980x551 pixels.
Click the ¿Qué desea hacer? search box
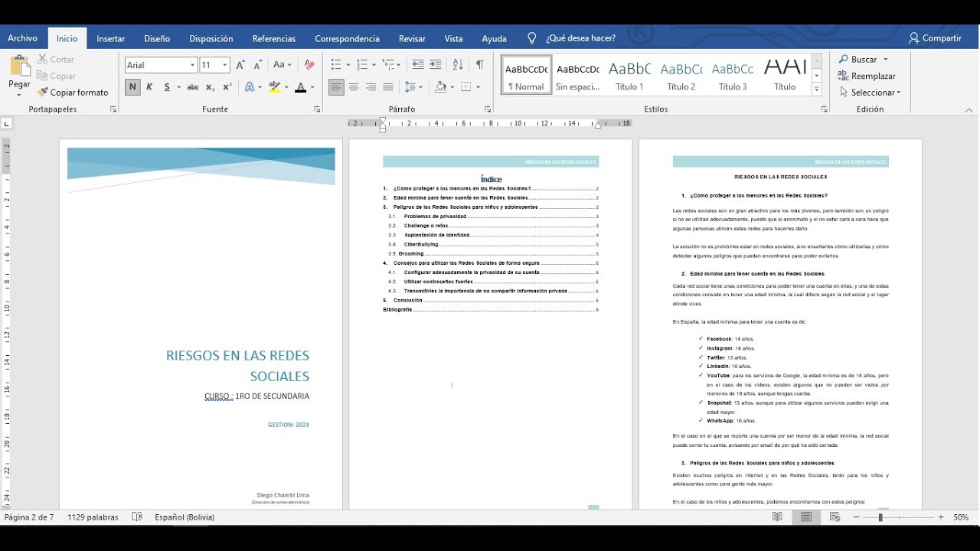pyautogui.click(x=580, y=38)
